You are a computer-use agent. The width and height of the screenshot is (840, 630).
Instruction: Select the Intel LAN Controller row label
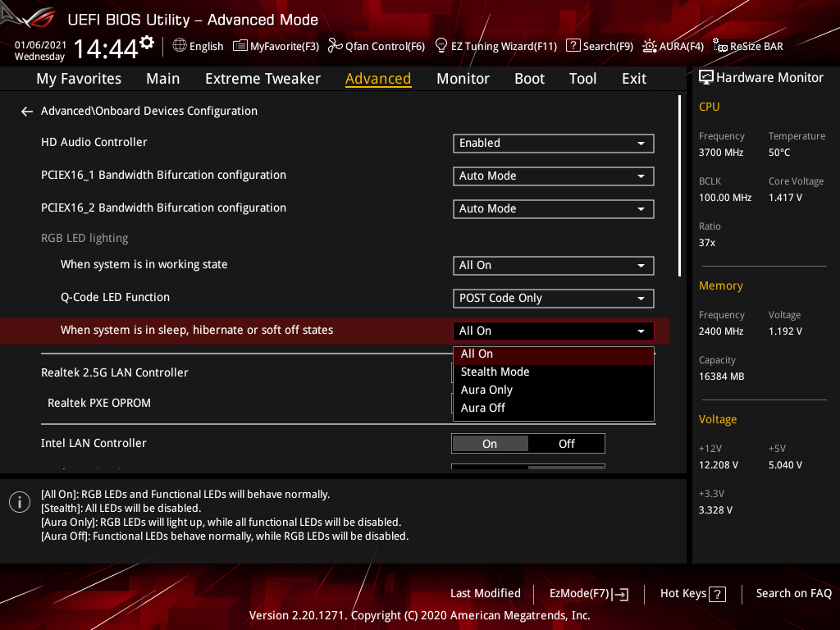(x=94, y=443)
